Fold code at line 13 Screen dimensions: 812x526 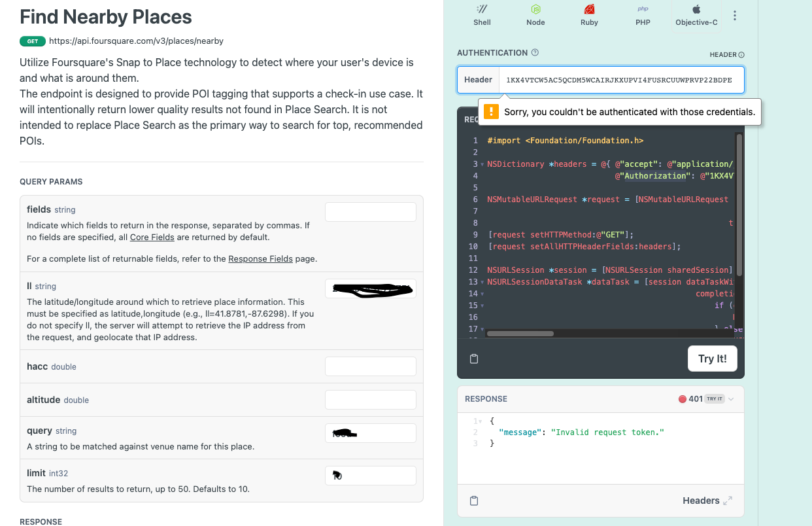(x=482, y=282)
